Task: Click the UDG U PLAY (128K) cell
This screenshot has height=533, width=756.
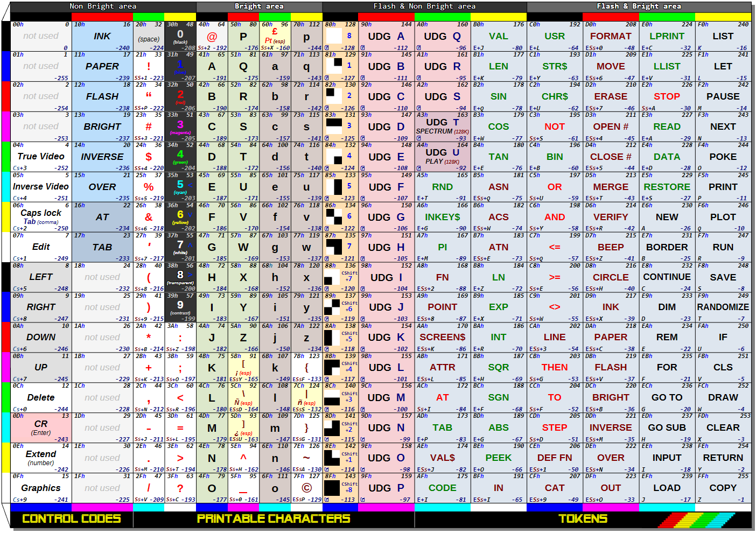Action: 442,157
